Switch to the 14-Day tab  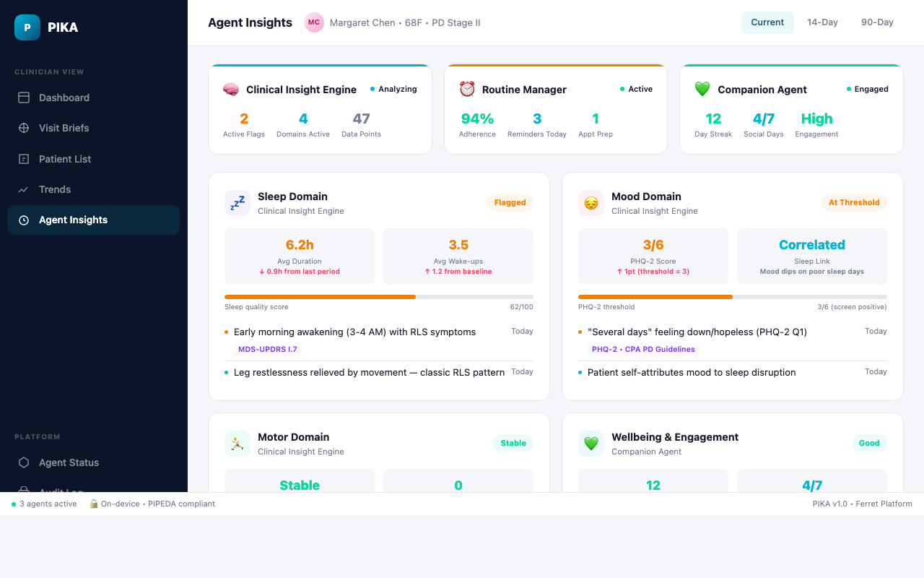click(822, 22)
